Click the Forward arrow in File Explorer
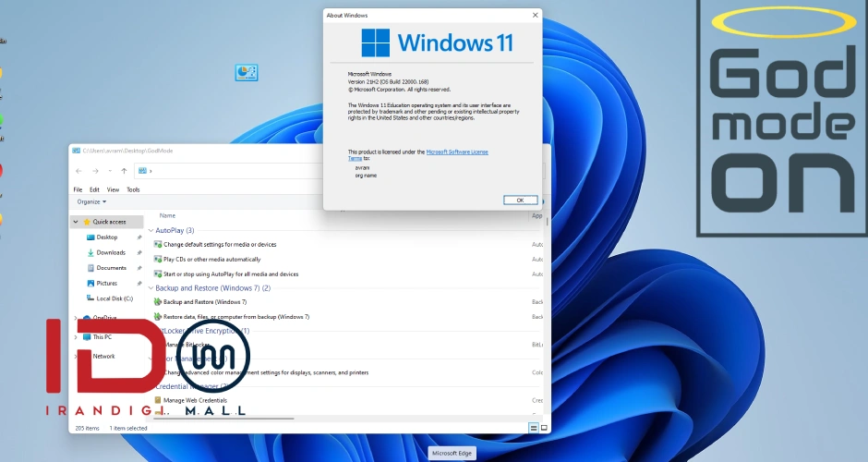The image size is (868, 462). (x=94, y=171)
